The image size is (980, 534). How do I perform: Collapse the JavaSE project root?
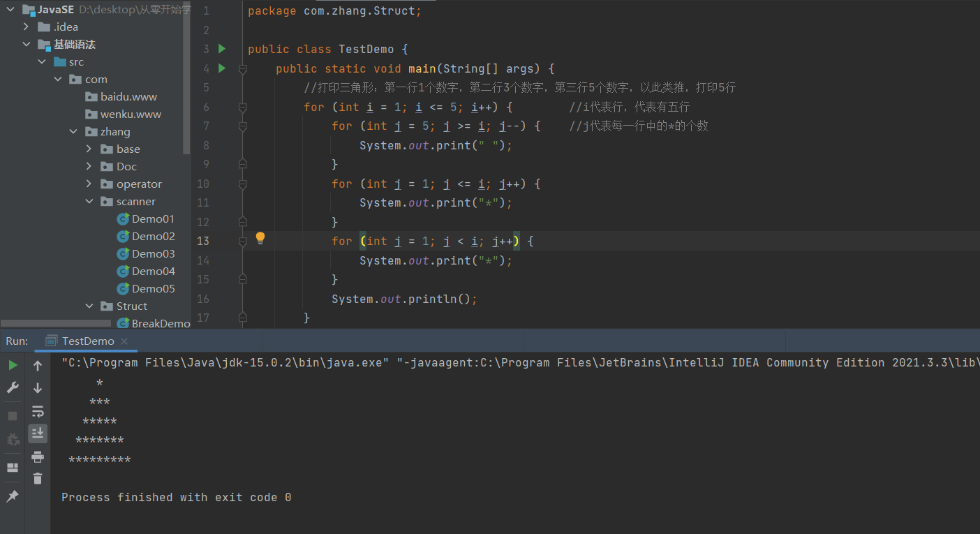(x=10, y=9)
